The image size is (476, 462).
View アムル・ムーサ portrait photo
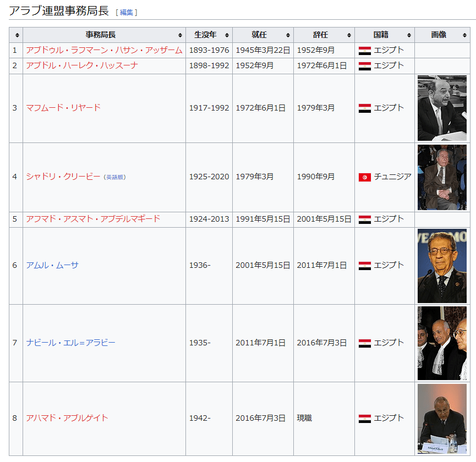click(442, 266)
